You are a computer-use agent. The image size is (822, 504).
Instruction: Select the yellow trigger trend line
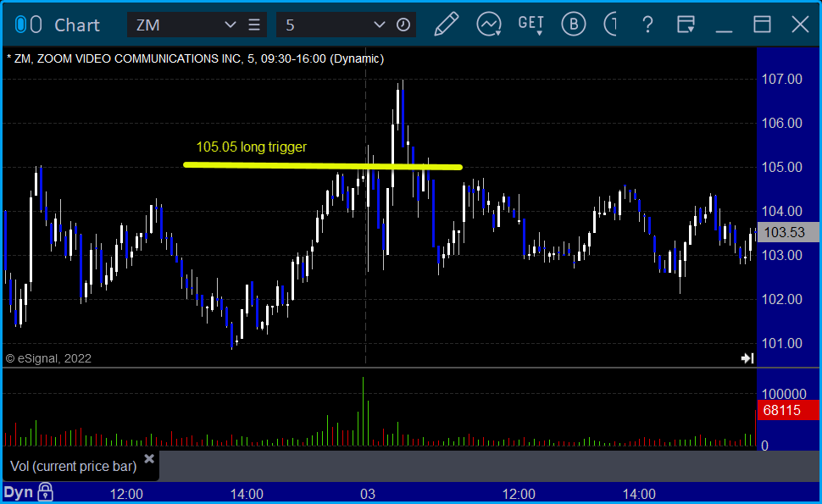[x=323, y=166]
